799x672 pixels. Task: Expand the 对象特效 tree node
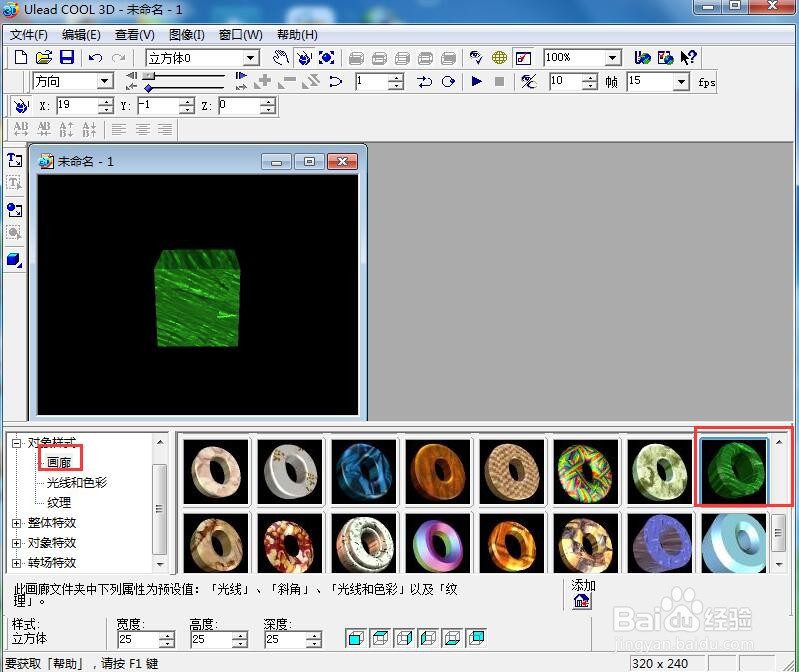click(16, 543)
